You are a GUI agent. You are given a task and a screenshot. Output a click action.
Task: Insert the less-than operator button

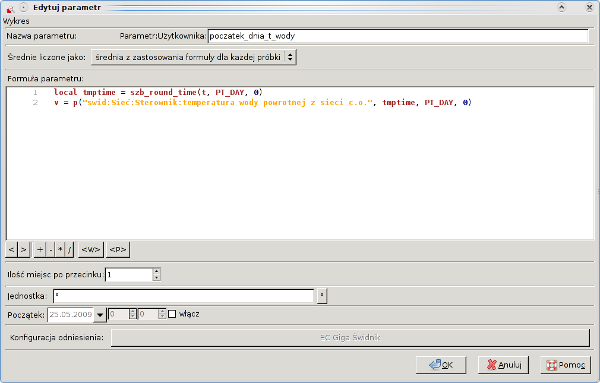point(11,249)
